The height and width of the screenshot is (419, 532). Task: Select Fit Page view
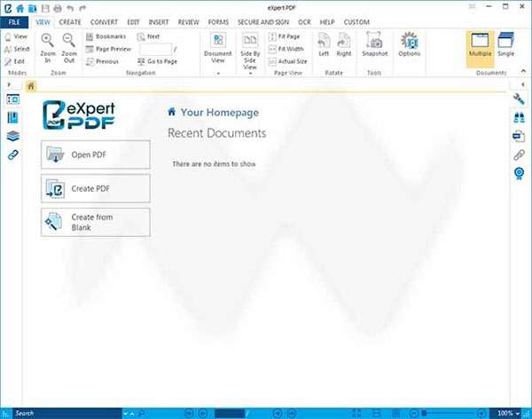[x=285, y=36]
